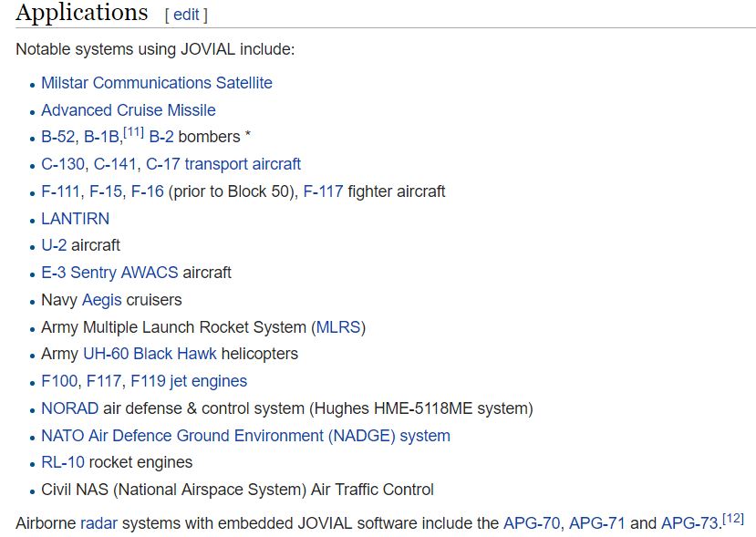Screen dimensions: 756x537
Task: Click the RL-10 rocket engine link
Action: [x=63, y=462]
